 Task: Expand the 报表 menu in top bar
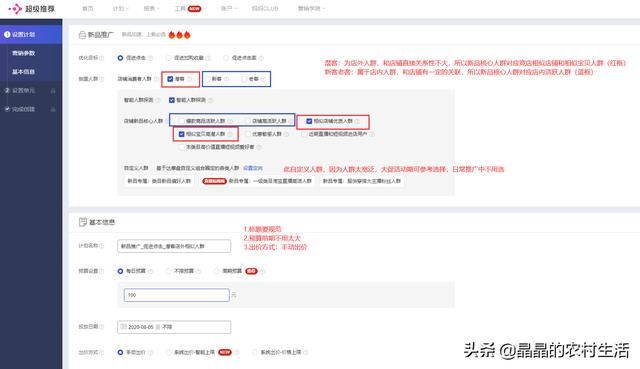151,9
